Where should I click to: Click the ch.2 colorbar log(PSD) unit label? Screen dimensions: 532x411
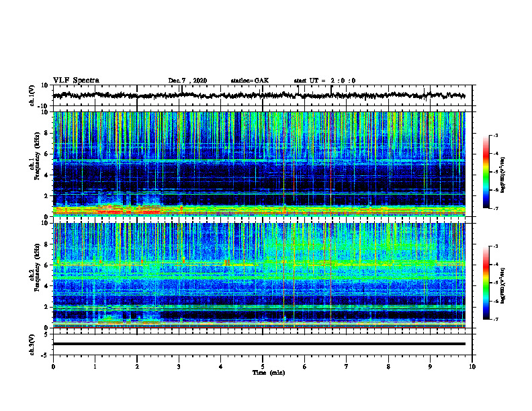click(503, 285)
